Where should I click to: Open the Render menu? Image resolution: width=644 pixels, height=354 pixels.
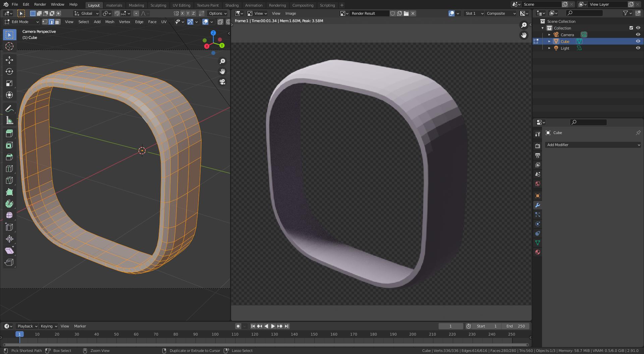pyautogui.click(x=40, y=4)
